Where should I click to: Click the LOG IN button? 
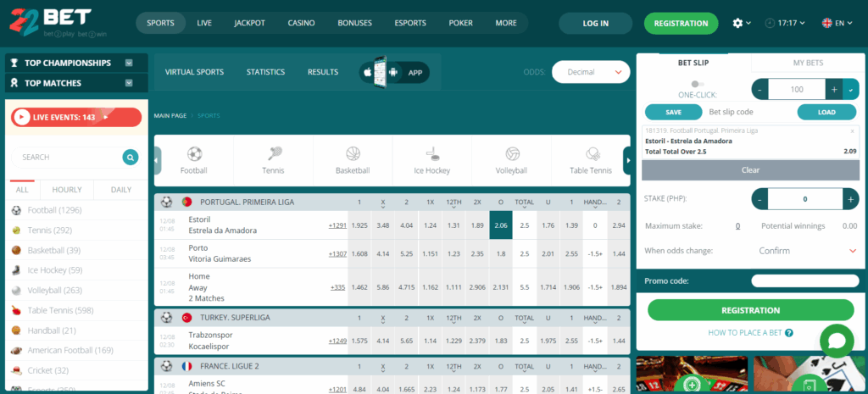coord(596,23)
